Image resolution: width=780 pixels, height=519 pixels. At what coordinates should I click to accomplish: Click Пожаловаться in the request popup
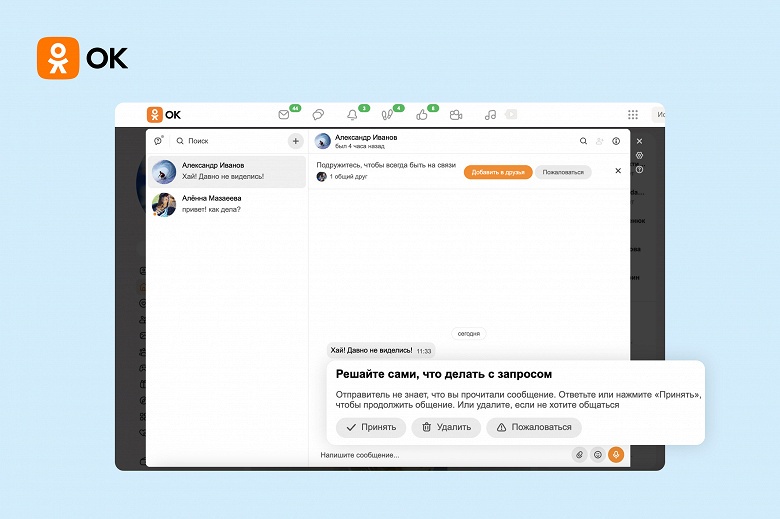click(x=534, y=427)
